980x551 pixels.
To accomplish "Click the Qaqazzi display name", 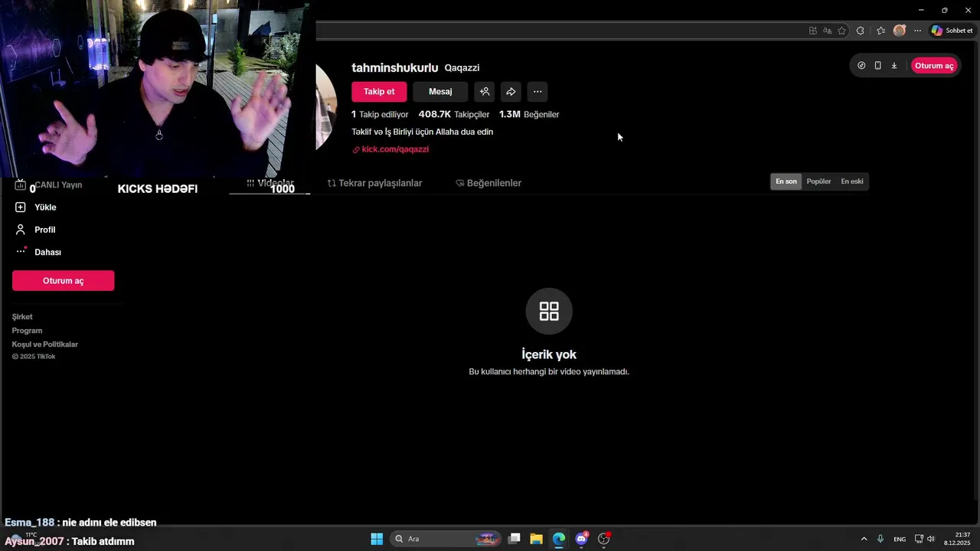I will [x=462, y=68].
